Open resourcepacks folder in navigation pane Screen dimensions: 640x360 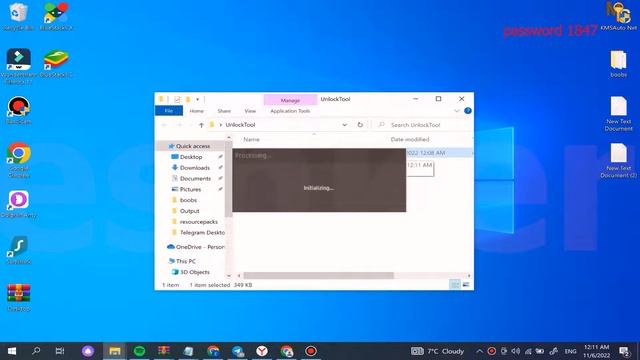(x=198, y=222)
